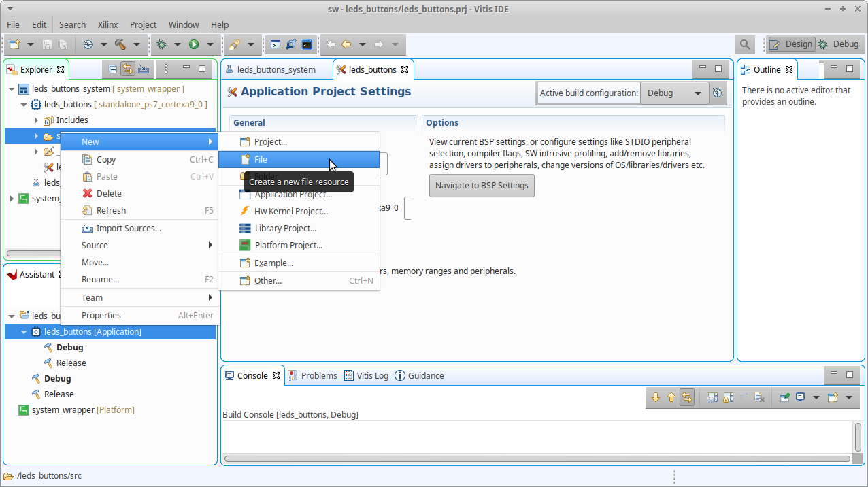The width and height of the screenshot is (868, 487).
Task: Click the magnifier Search icon in toolbar
Action: (745, 44)
